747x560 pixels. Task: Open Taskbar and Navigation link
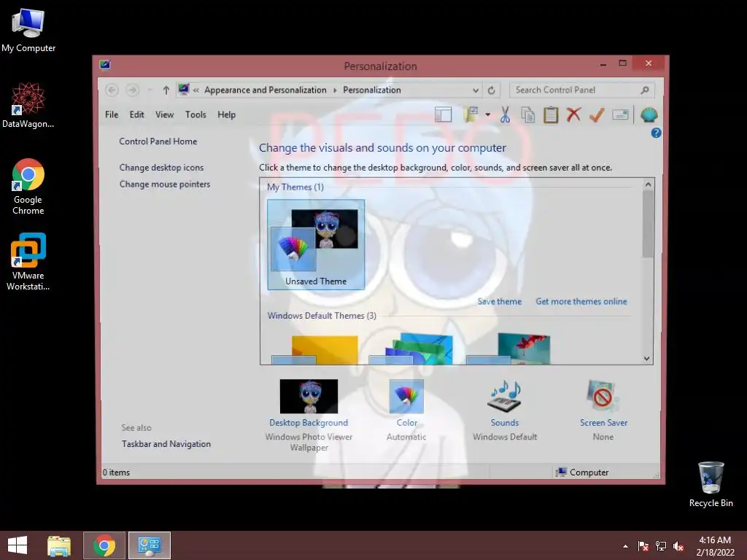166,444
